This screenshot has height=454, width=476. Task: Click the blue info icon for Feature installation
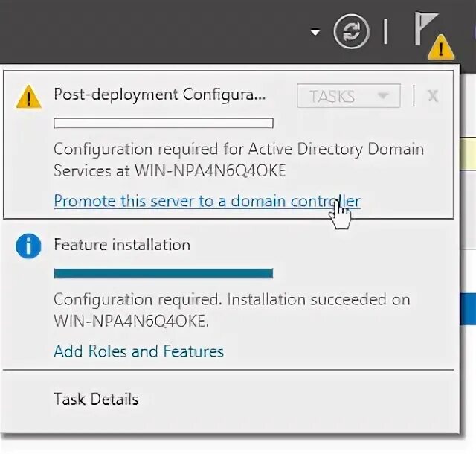point(29,246)
